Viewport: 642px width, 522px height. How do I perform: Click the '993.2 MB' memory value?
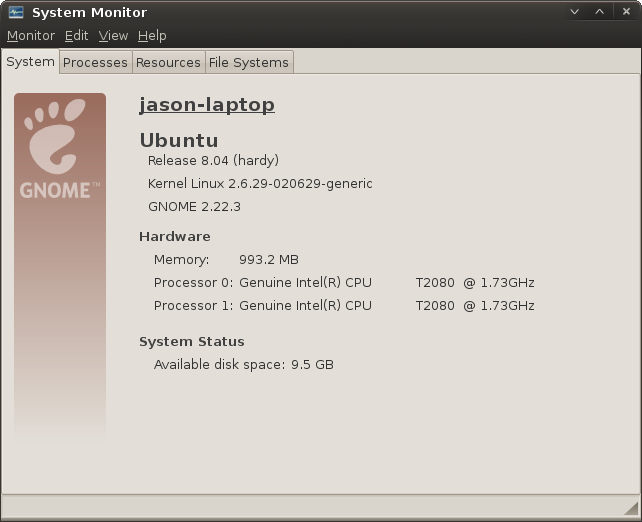coord(269,260)
